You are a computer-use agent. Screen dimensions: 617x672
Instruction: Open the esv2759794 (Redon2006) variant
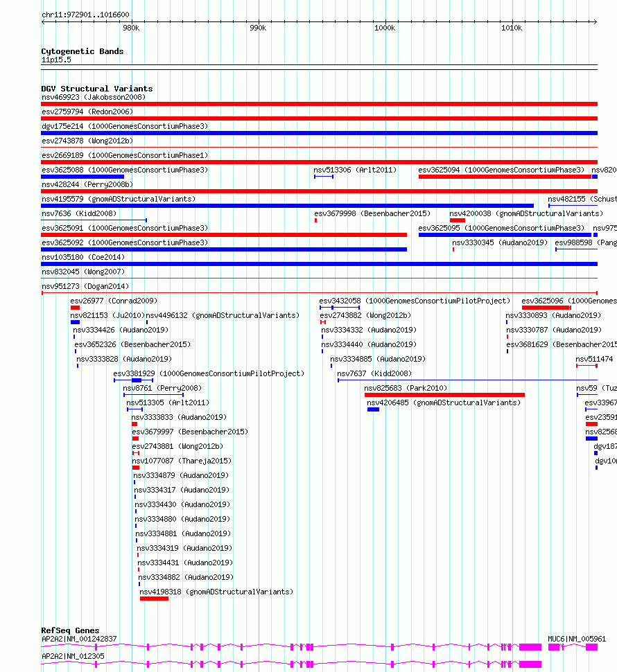tap(87, 112)
